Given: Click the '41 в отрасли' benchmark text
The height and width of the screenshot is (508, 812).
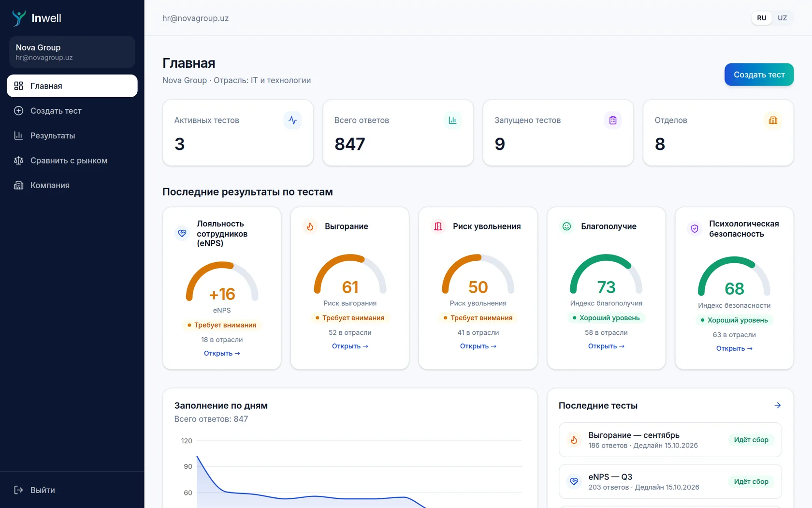Looking at the screenshot, I should [478, 332].
